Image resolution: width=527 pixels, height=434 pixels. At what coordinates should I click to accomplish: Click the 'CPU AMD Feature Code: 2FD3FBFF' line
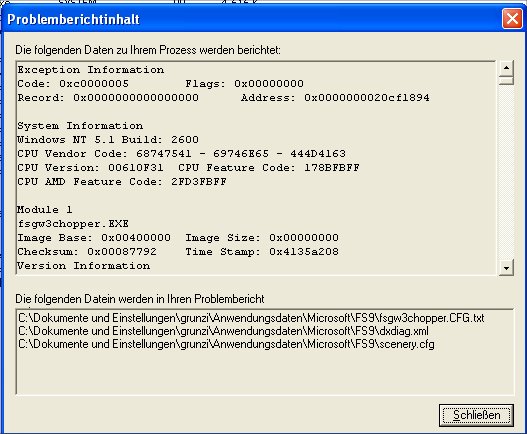pyautogui.click(x=122, y=182)
